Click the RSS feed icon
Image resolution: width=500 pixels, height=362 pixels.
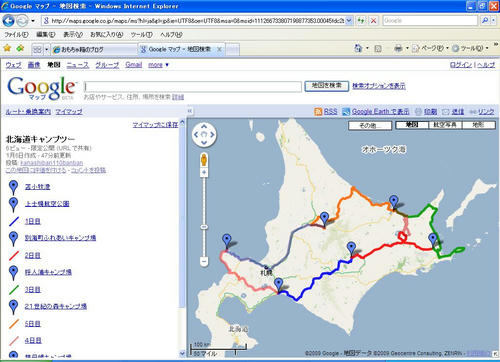coord(318,112)
